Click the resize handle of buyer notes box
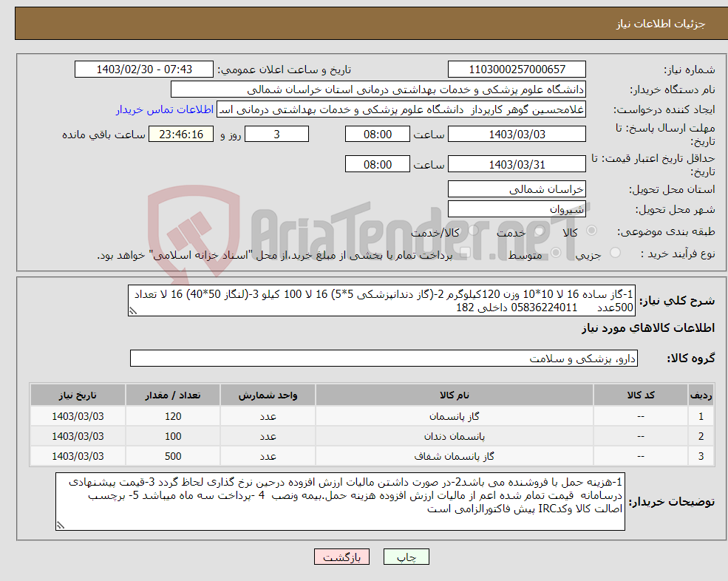Image resolution: width=728 pixels, height=581 pixels. (61, 526)
